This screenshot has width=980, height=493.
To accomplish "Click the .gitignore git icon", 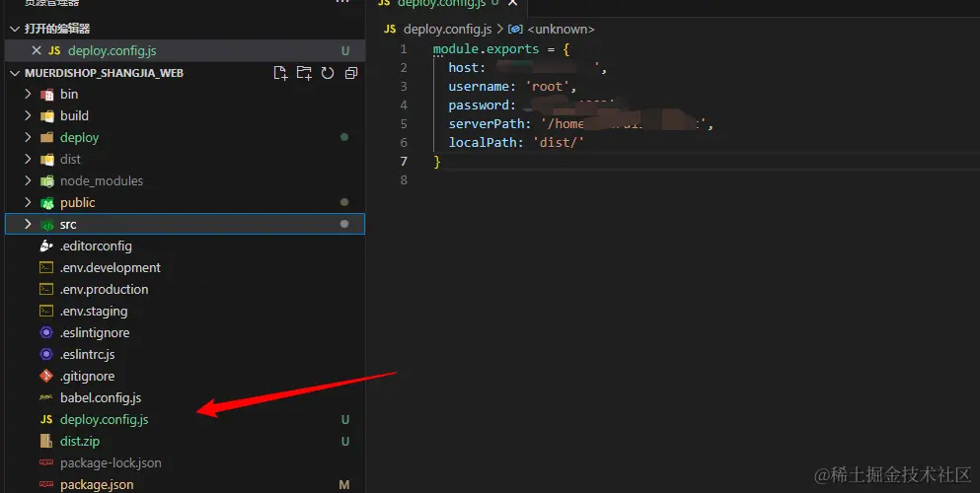I will pos(46,377).
